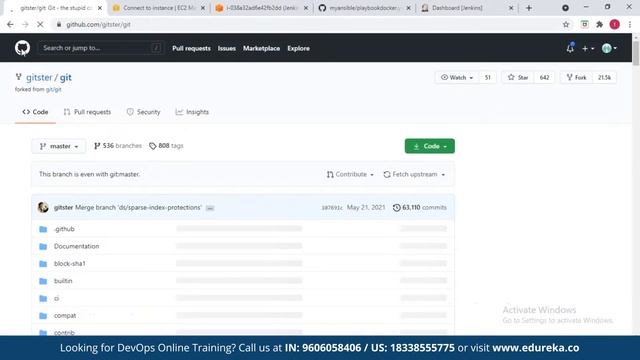Open Explore in the top navigation
Viewport: 640px width, 360px height.
click(298, 48)
